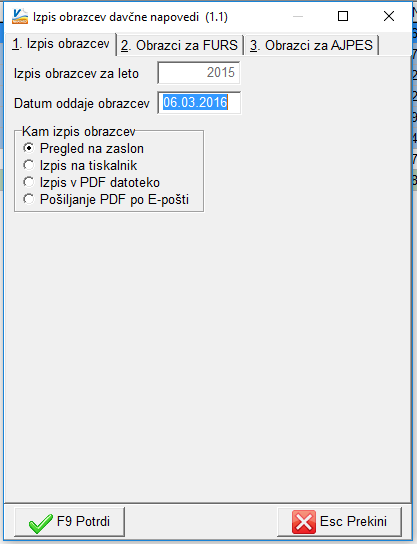Choose Pošiljanje PDF po E-pošti option
The width and height of the screenshot is (417, 544).
click(106, 199)
